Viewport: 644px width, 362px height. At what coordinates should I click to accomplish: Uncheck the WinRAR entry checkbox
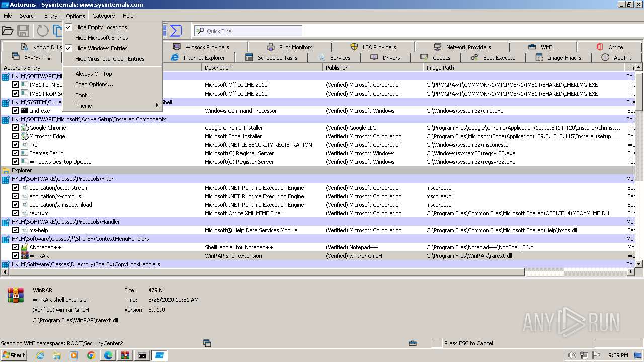(15, 256)
